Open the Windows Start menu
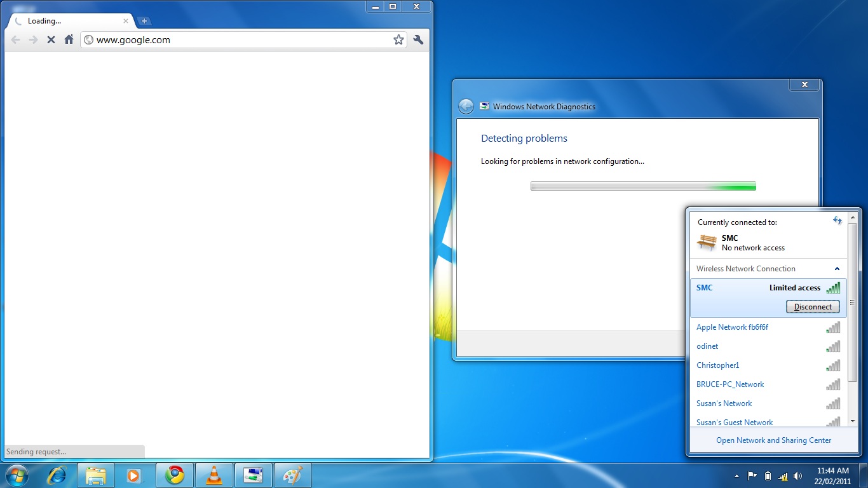Screen dimensions: 868x488 coord(17,475)
